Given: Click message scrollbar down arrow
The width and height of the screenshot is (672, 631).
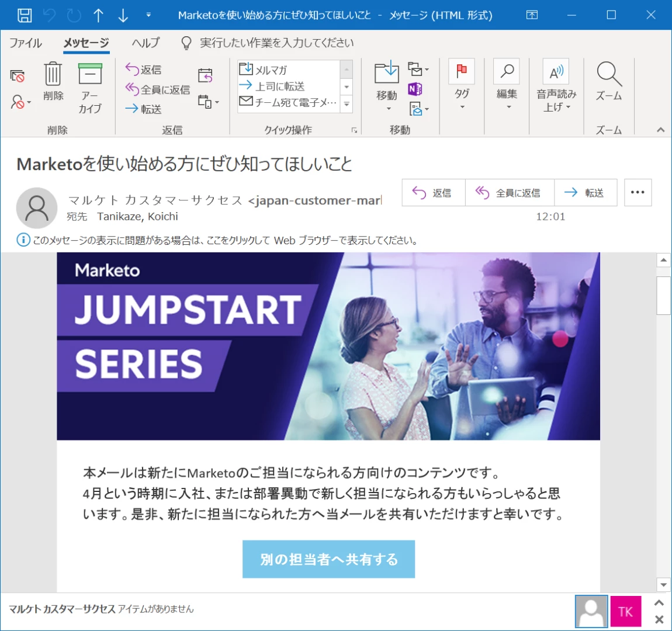Looking at the screenshot, I should click(x=663, y=584).
